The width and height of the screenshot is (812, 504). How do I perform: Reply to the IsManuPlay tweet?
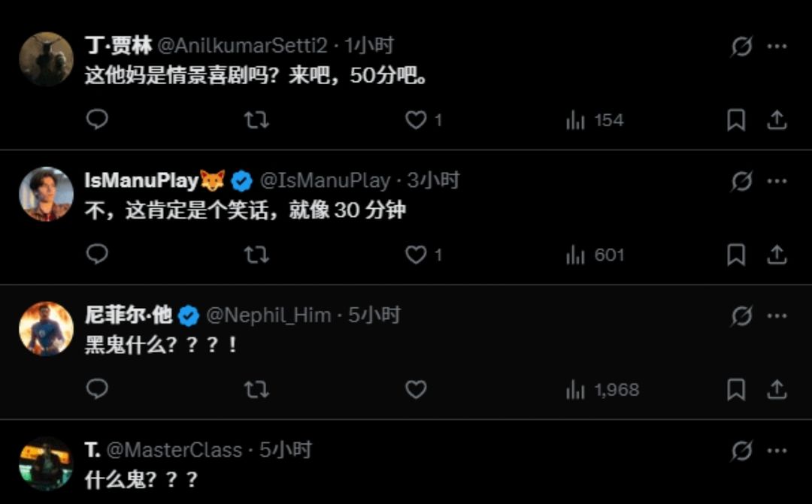(x=97, y=255)
